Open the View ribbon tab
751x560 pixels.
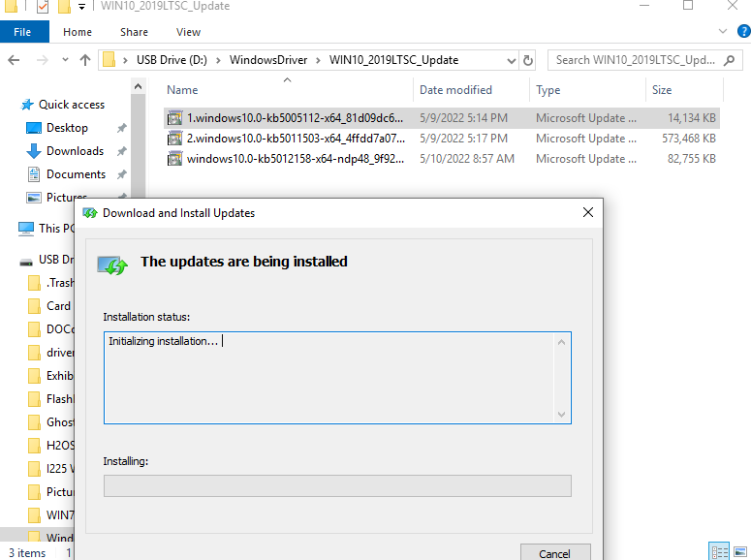[188, 32]
